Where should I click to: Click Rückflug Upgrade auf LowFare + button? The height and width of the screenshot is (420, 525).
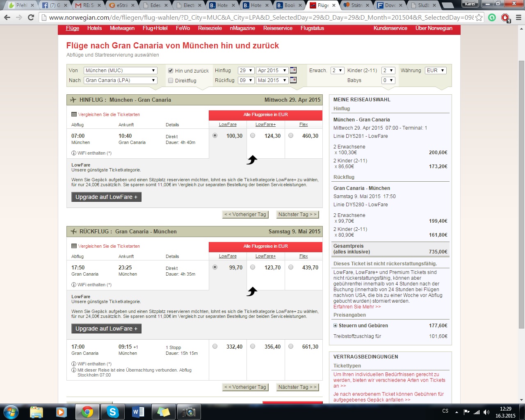pyautogui.click(x=107, y=329)
